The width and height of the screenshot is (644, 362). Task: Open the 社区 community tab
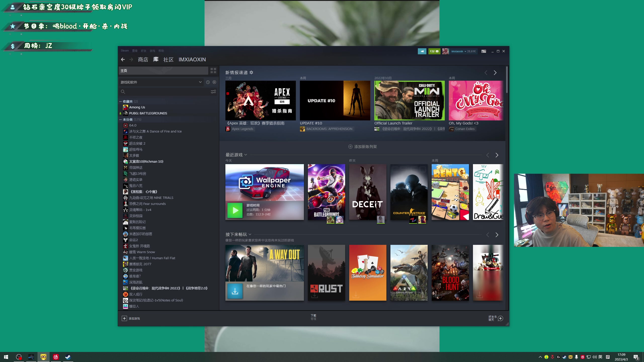click(168, 60)
